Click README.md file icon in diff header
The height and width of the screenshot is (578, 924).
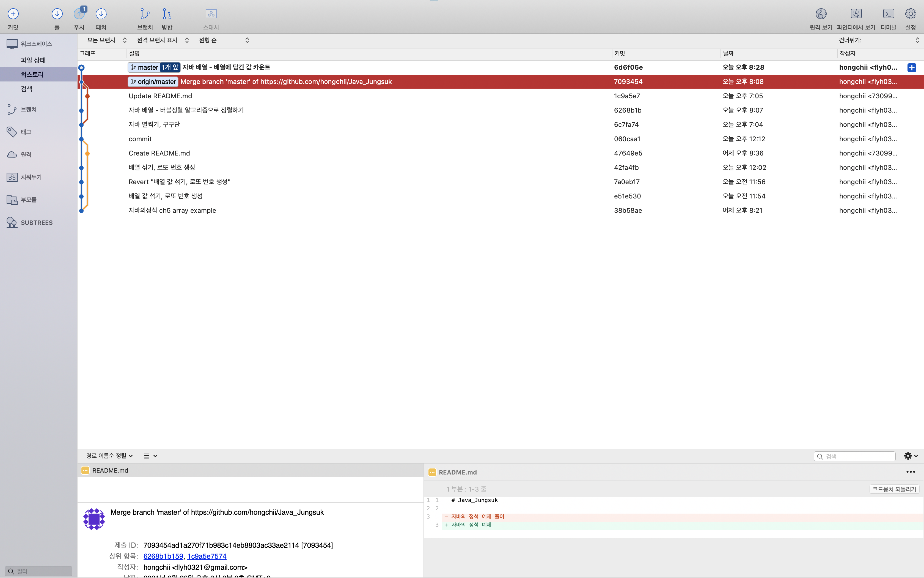[432, 473]
